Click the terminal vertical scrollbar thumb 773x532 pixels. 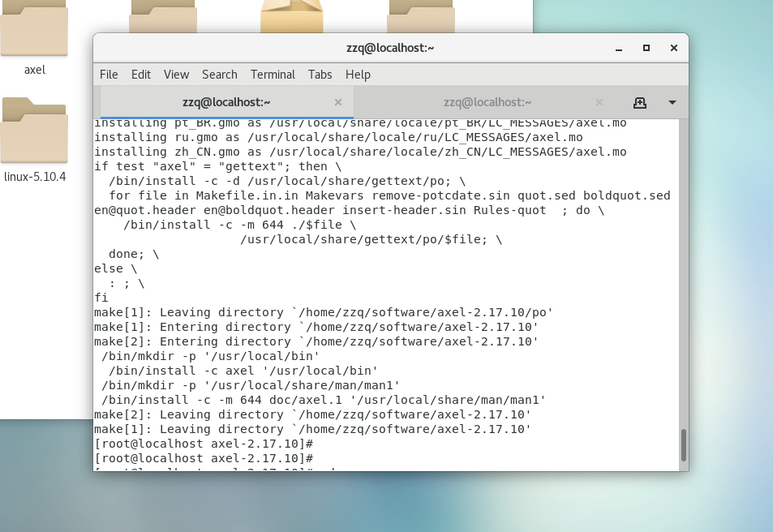point(683,445)
